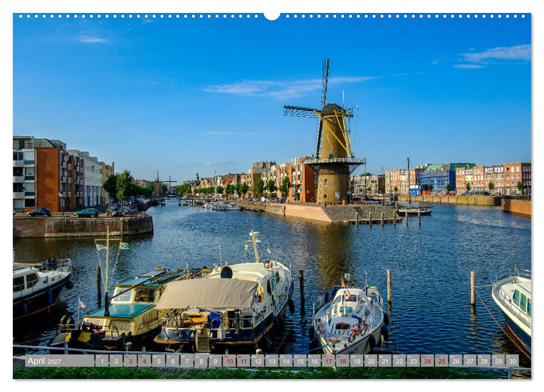Select date cell 9 in the calendar strip

click(215, 361)
